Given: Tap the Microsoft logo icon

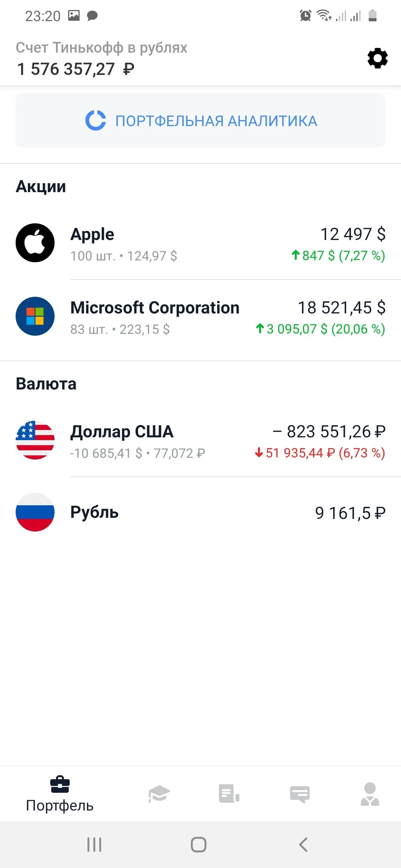Looking at the screenshot, I should 35,316.
